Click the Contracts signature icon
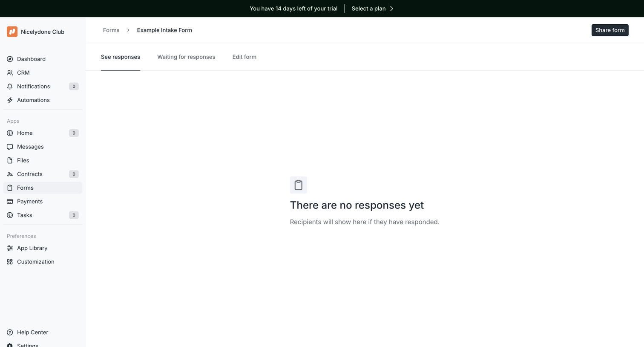This screenshot has width=644, height=347. [10, 174]
